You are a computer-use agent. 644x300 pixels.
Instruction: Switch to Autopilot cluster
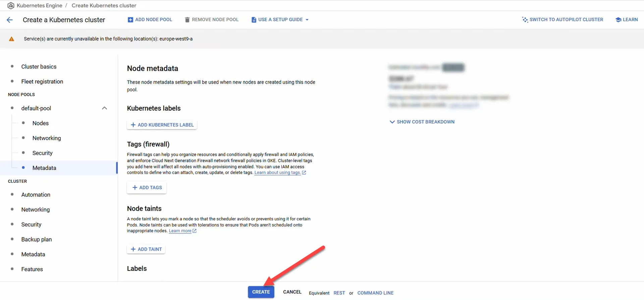click(x=562, y=19)
